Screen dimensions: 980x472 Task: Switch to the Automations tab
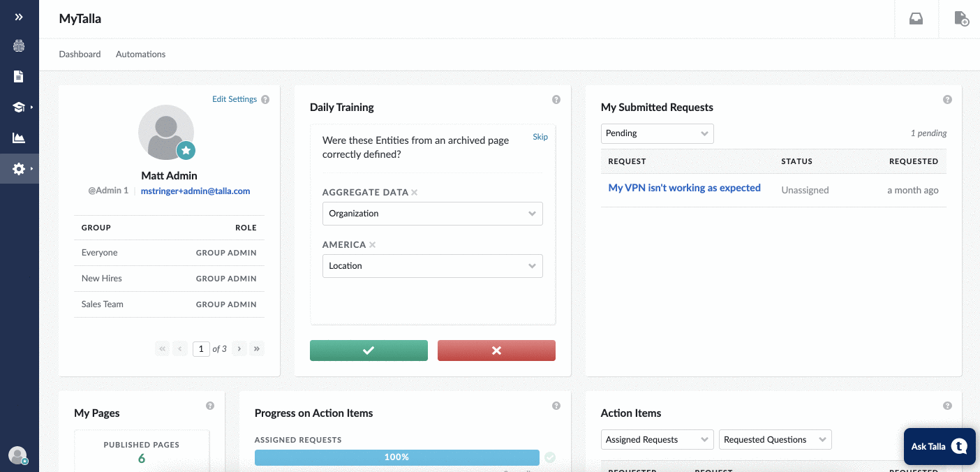coord(140,54)
